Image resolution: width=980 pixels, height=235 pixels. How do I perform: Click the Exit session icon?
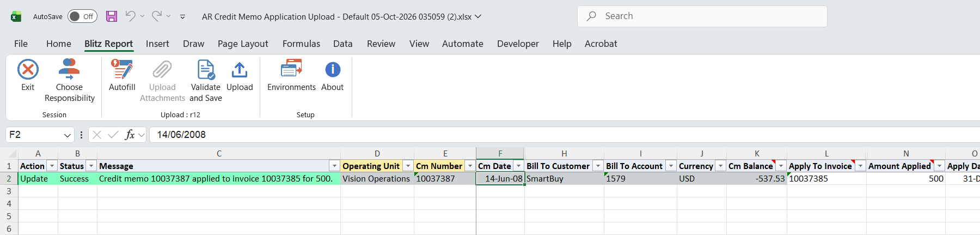tap(28, 70)
